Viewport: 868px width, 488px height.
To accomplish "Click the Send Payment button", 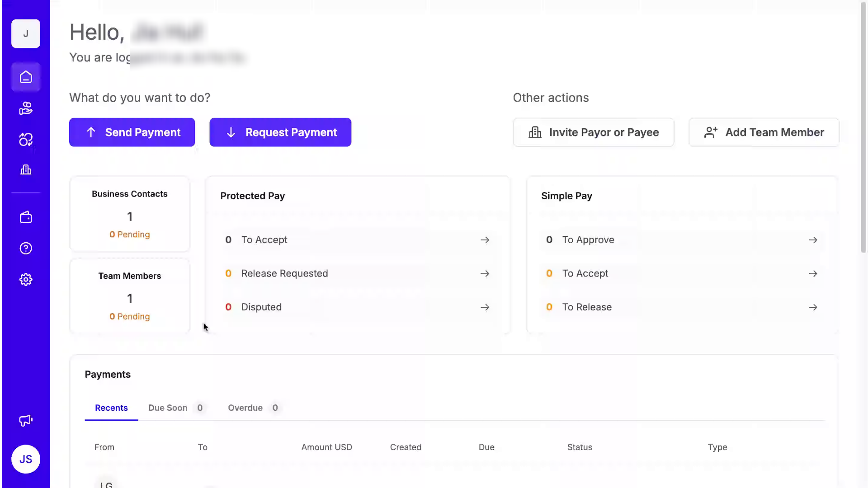I will pyautogui.click(x=132, y=132).
